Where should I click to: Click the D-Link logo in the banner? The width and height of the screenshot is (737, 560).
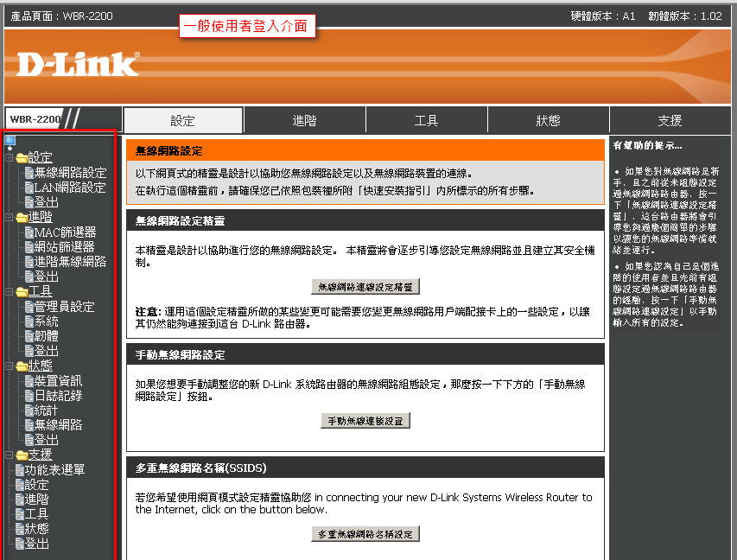78,64
